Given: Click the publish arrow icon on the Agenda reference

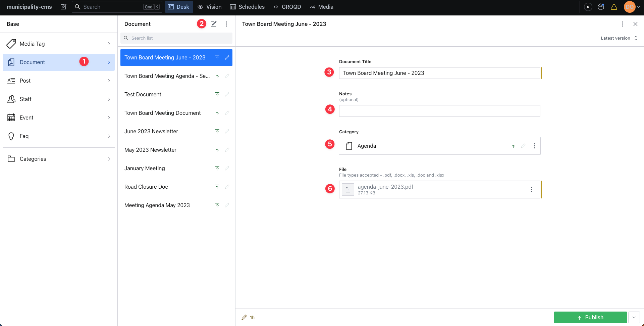Looking at the screenshot, I should tap(513, 146).
